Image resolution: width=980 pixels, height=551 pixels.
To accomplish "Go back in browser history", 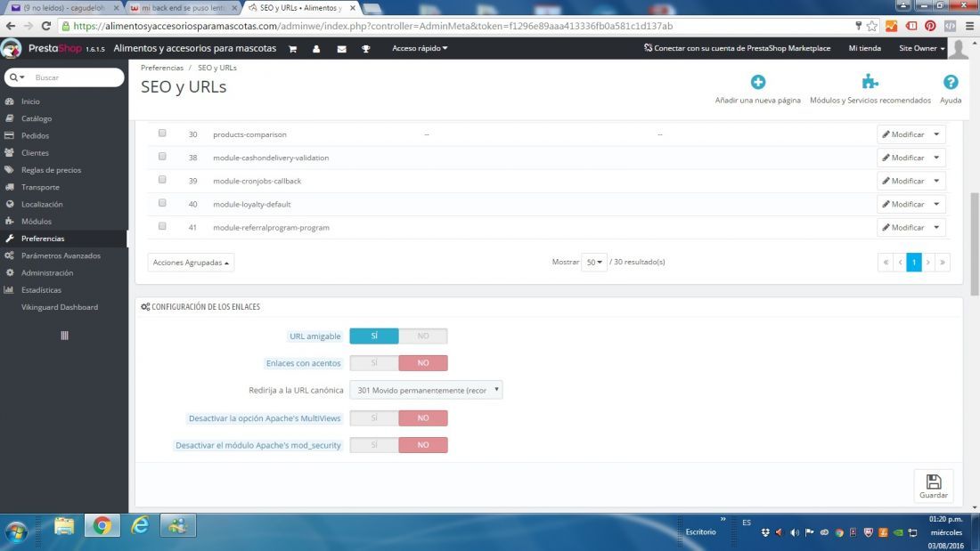I will pos(11,26).
